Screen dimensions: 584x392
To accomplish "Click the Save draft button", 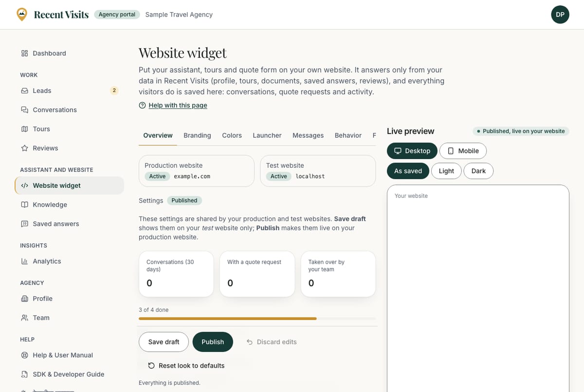I will (164, 342).
